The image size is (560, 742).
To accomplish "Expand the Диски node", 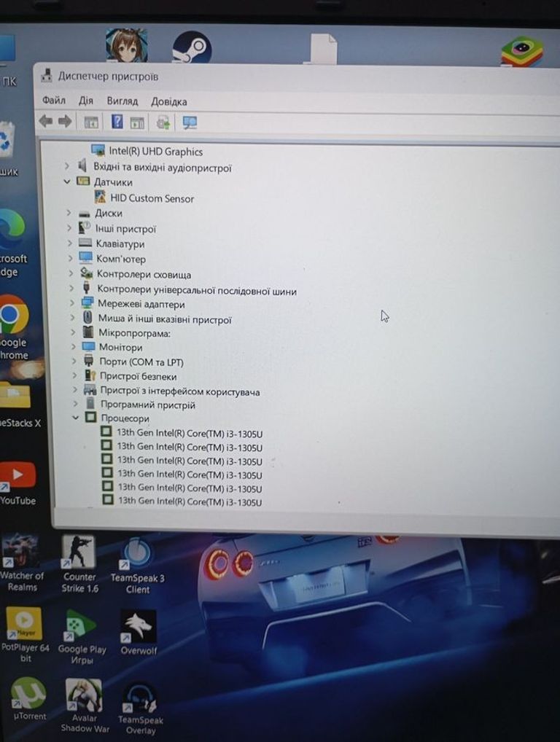I will pos(69,213).
